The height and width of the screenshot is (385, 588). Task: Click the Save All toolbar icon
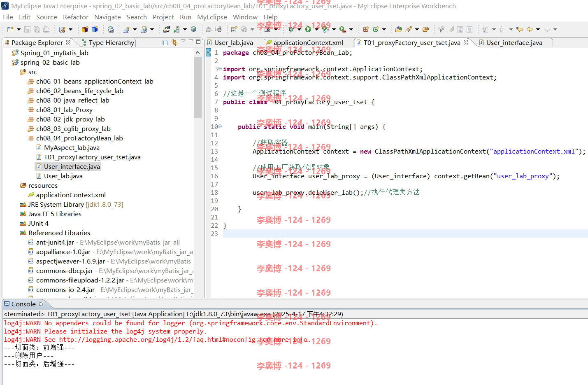[x=37, y=29]
